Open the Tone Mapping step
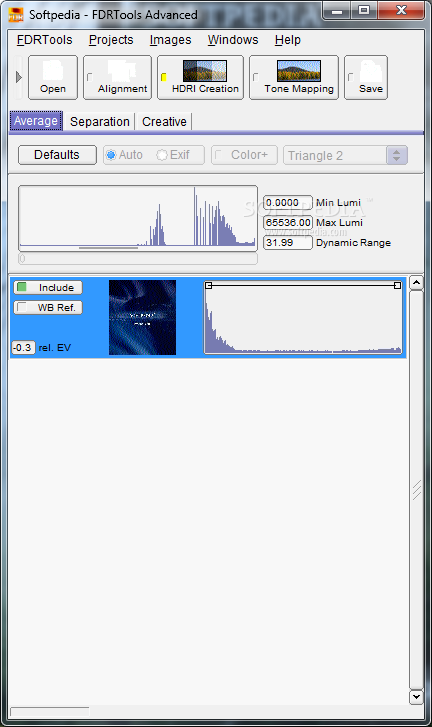Viewport: 432px width, 727px height. pos(294,77)
